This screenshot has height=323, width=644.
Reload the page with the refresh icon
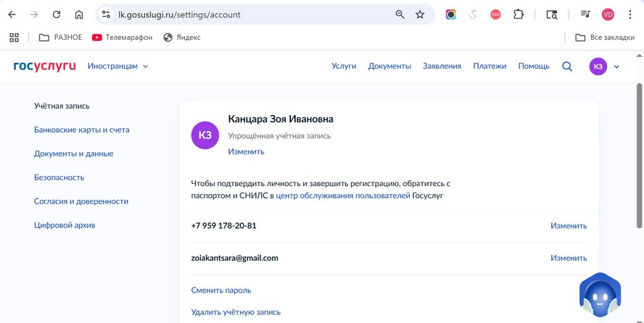57,14
